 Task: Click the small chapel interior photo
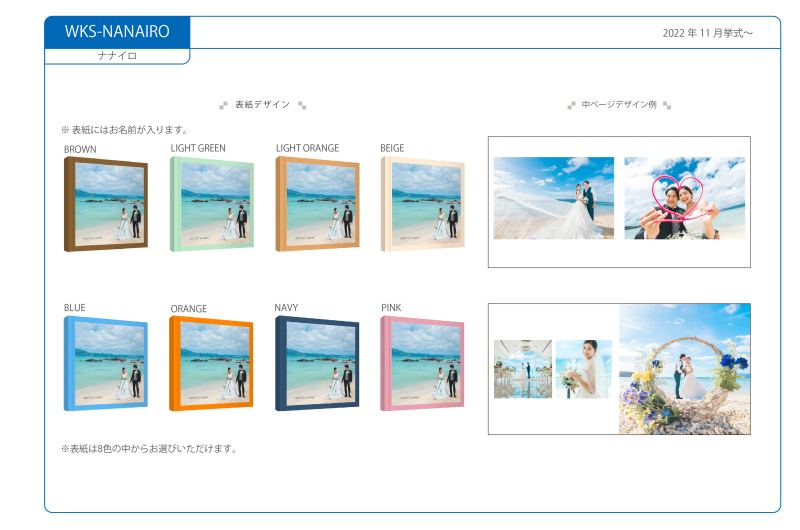(x=523, y=369)
